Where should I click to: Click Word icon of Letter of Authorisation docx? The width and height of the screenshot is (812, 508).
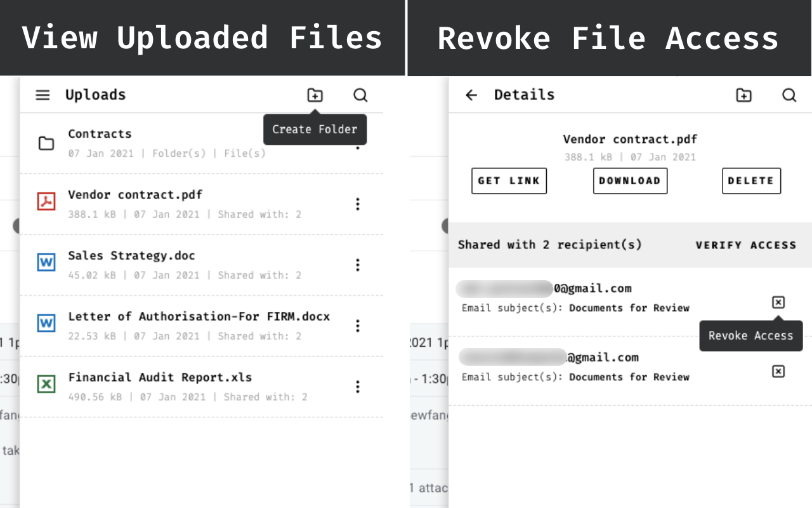tap(46, 323)
